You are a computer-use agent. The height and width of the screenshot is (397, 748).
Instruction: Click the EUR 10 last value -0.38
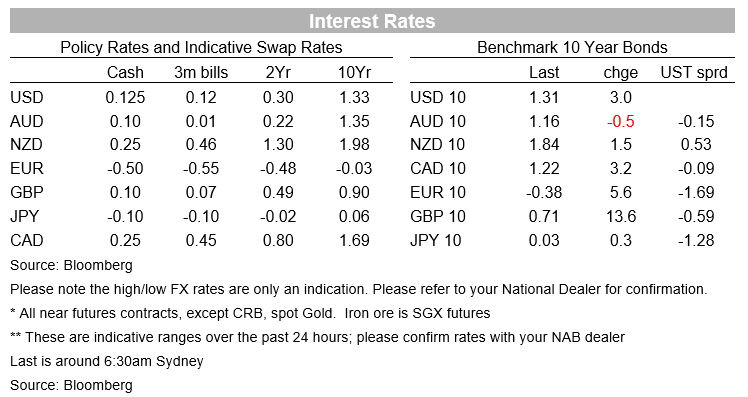(x=544, y=192)
